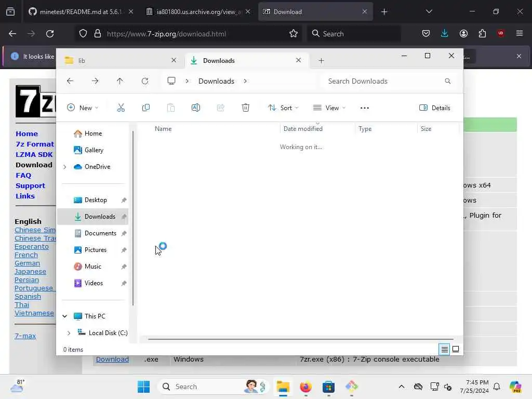Open the 7z Format link on 7-zip page

click(35, 144)
